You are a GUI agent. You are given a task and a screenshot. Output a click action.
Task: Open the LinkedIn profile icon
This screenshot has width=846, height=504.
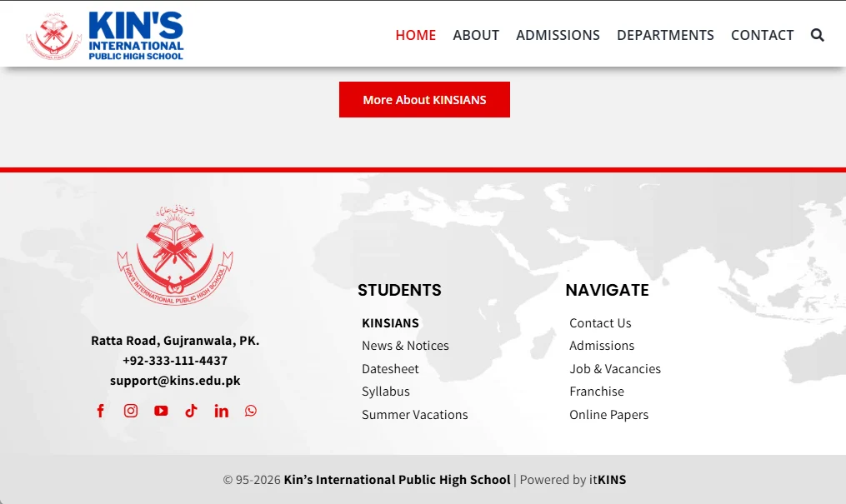(221, 410)
